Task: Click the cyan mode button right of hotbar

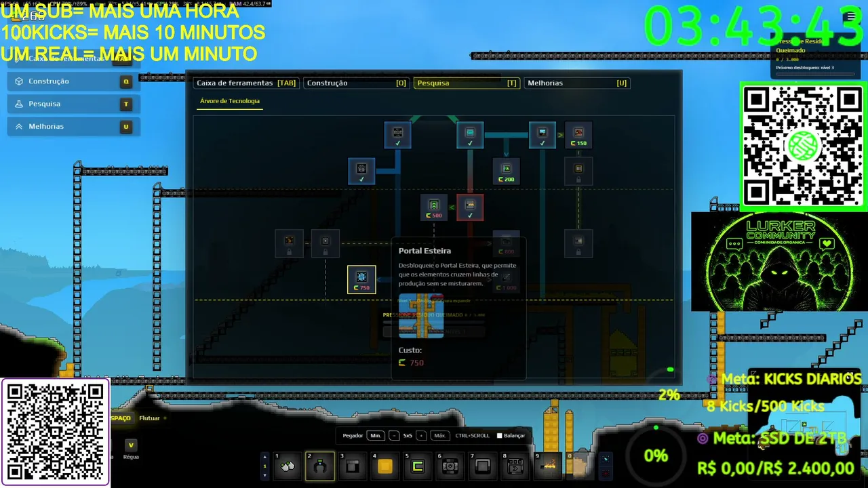Action: [x=606, y=459]
